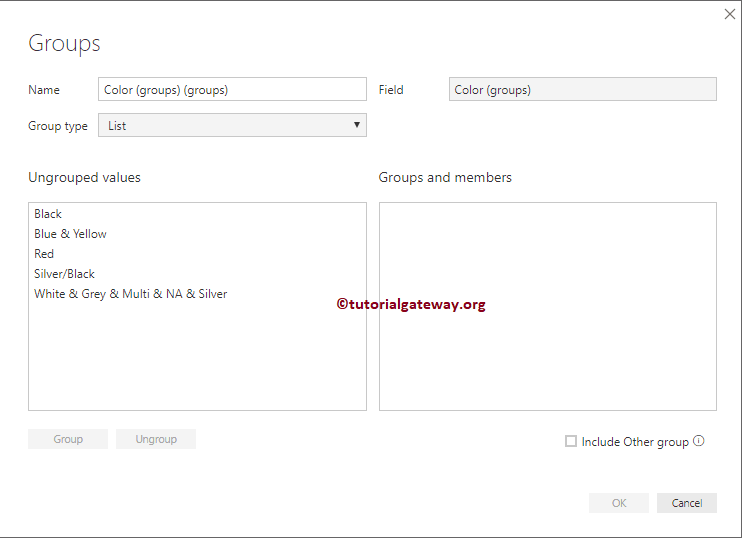The image size is (742, 538).
Task: Click the info icon beside Include Other group
Action: click(699, 441)
